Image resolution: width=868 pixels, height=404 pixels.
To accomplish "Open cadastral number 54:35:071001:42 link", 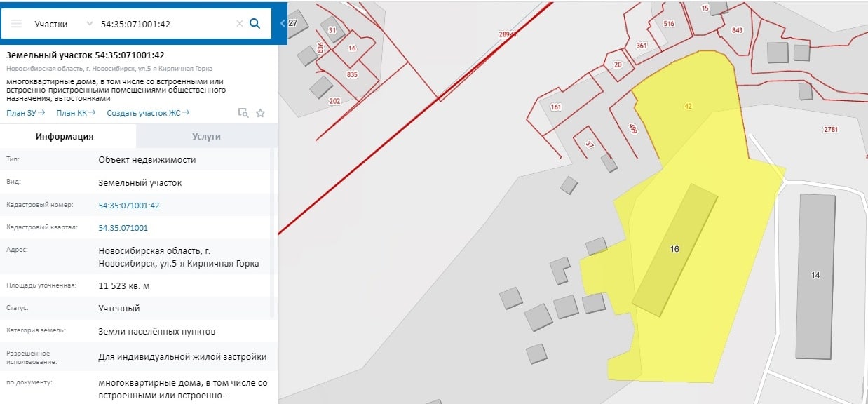I will pyautogui.click(x=129, y=206).
